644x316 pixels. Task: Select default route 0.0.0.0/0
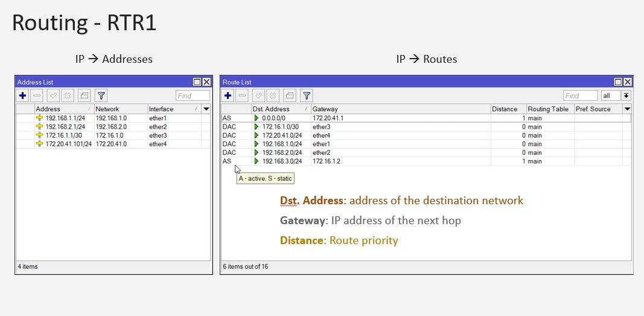click(x=426, y=118)
